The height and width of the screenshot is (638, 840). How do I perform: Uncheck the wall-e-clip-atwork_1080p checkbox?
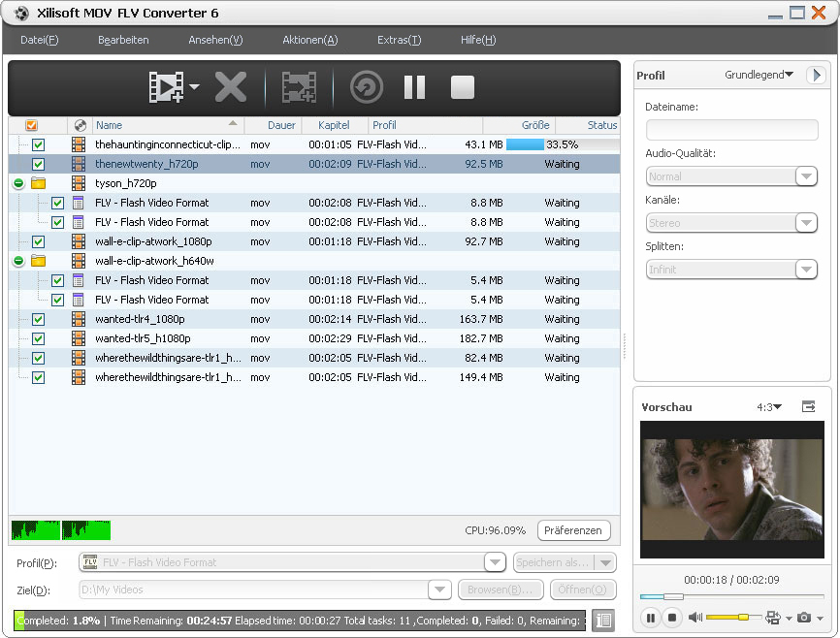click(x=38, y=241)
